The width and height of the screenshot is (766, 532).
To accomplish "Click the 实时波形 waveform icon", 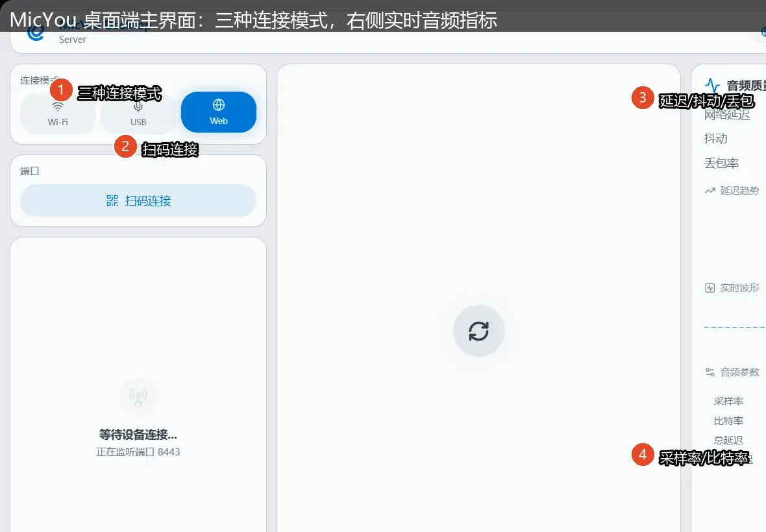I will (x=710, y=288).
